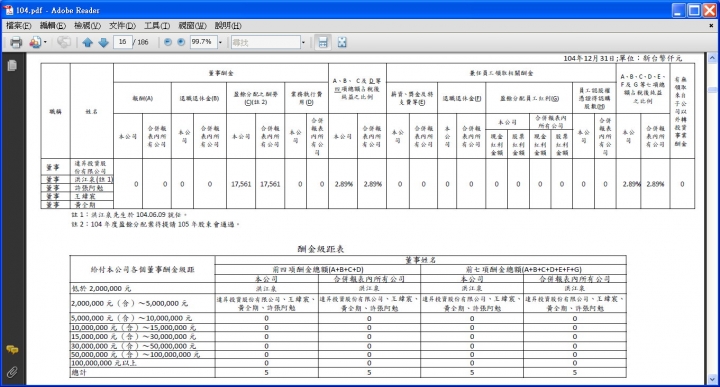Go to previous page with up arrow
The width and height of the screenshot is (720, 387).
(x=87, y=43)
